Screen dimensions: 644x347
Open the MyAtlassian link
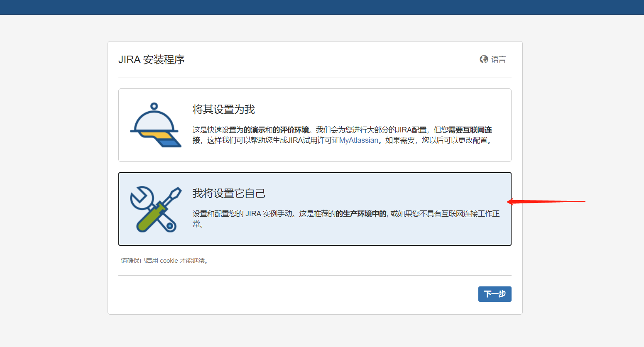tap(358, 140)
